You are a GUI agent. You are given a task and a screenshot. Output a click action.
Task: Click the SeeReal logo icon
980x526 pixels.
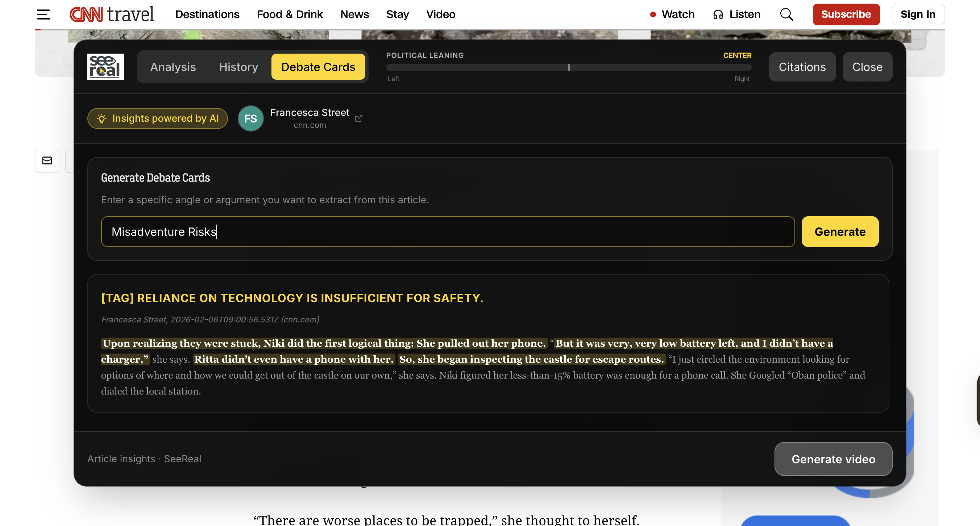tap(105, 67)
